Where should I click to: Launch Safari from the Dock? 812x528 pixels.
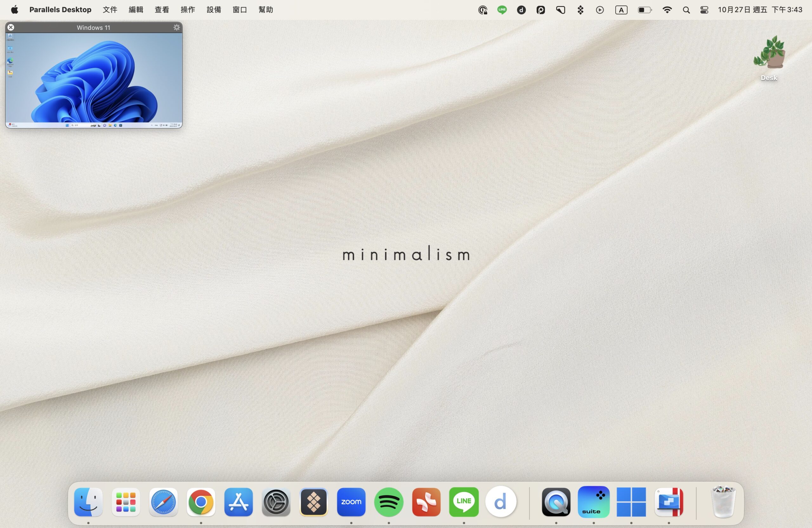163,502
